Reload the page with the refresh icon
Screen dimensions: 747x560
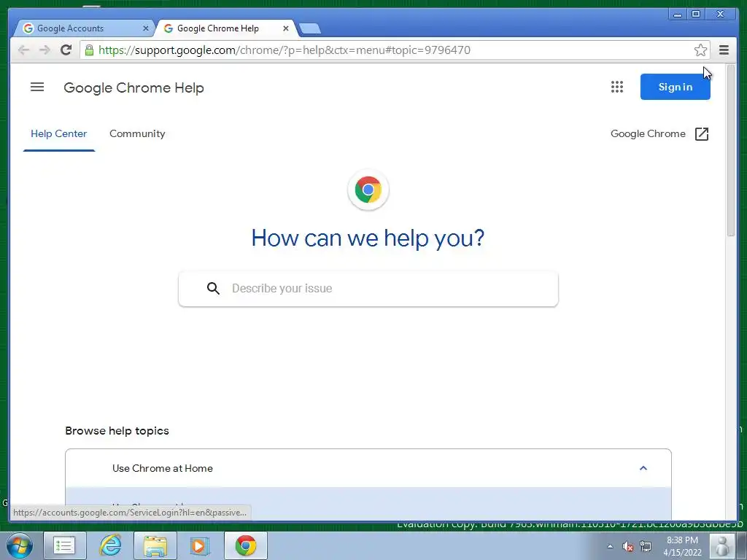66,50
